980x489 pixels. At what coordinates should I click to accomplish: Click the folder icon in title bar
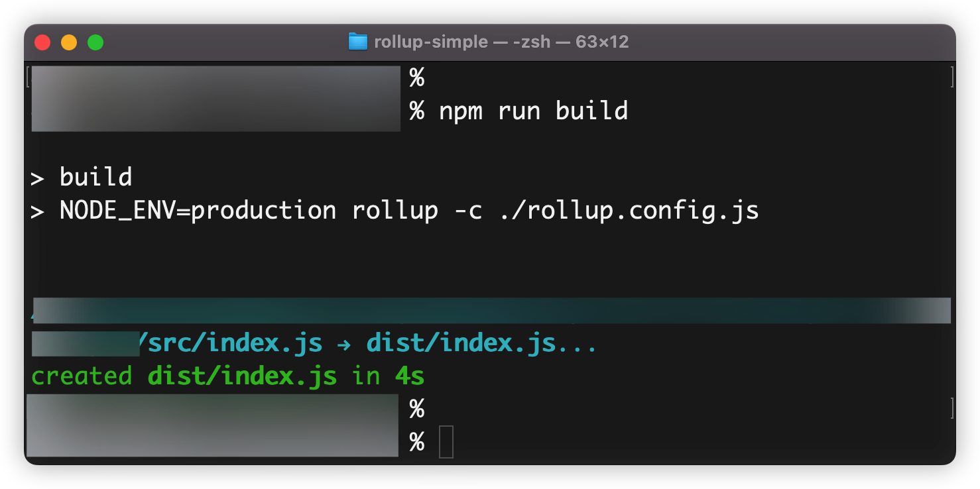tap(357, 42)
